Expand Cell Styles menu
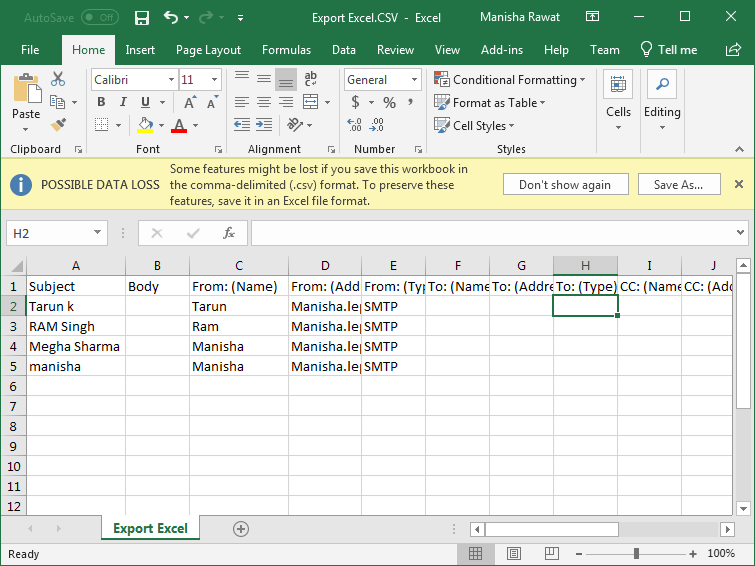 click(474, 126)
